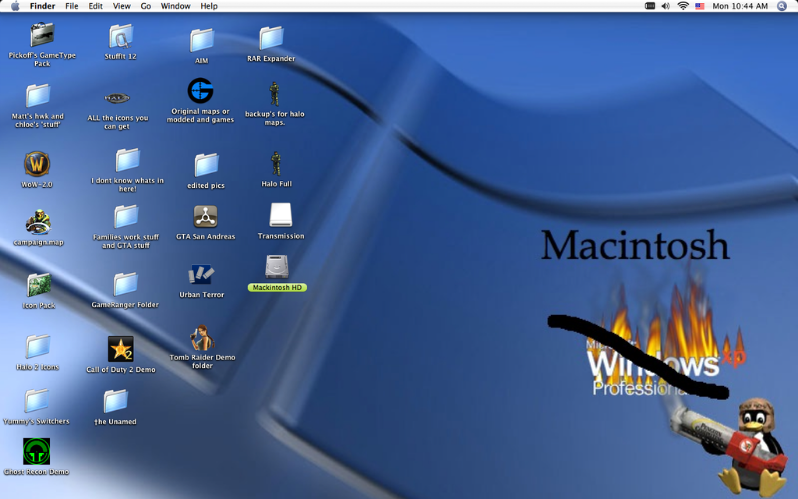Open the Finder menu
Viewport: 798px width, 499px height.
click(x=42, y=6)
